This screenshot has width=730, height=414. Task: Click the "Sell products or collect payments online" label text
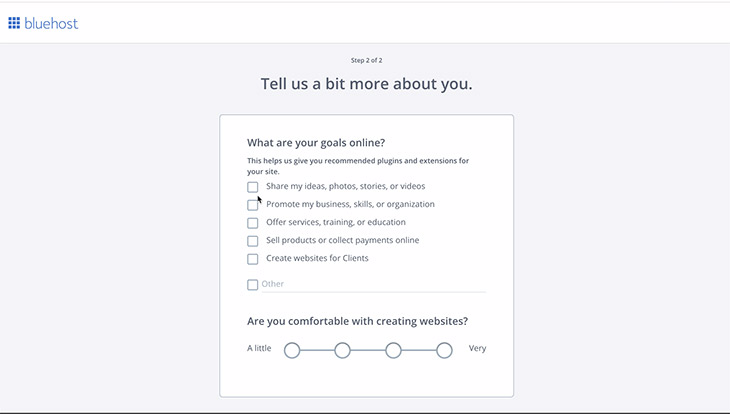point(343,240)
